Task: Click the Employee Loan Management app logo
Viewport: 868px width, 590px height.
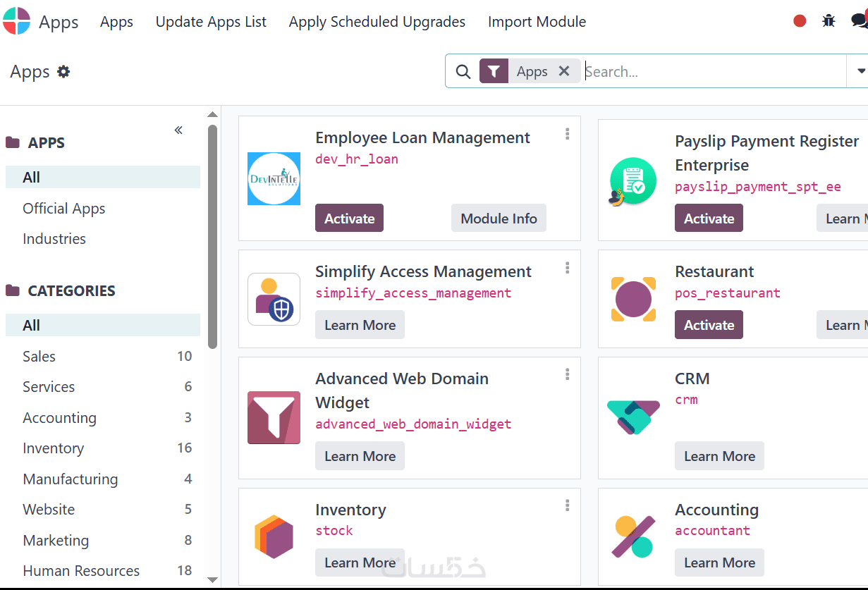Action: coord(274,179)
